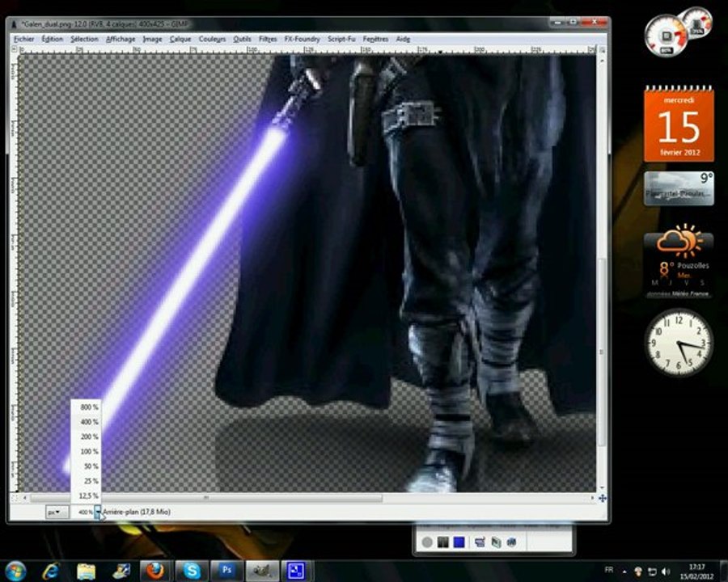Choose 12,5 % zoom level
Screen dimensions: 728x582
87,496
